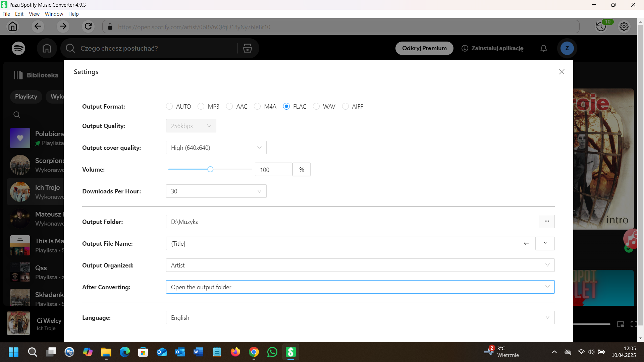Reload the page with refresh icon

coord(88,26)
